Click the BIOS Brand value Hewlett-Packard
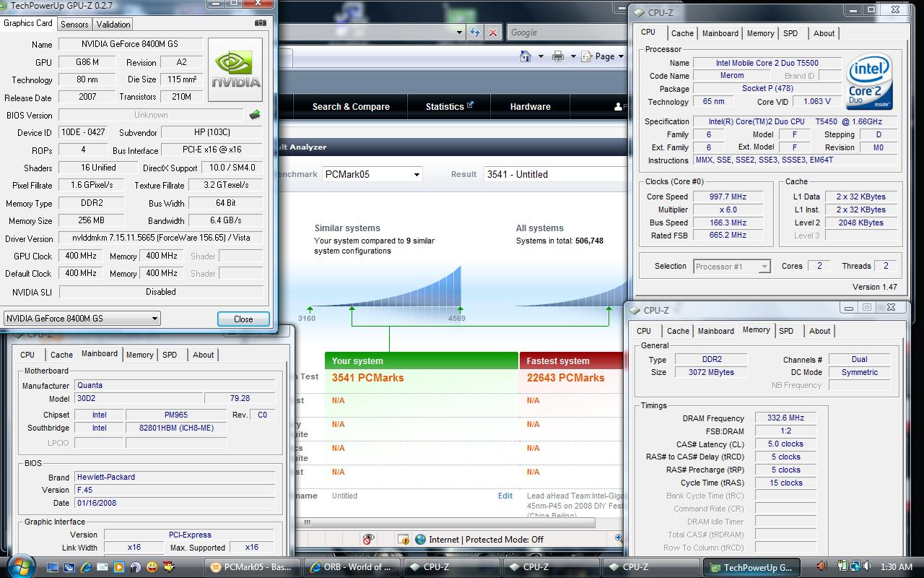924x578 pixels. pos(175,477)
